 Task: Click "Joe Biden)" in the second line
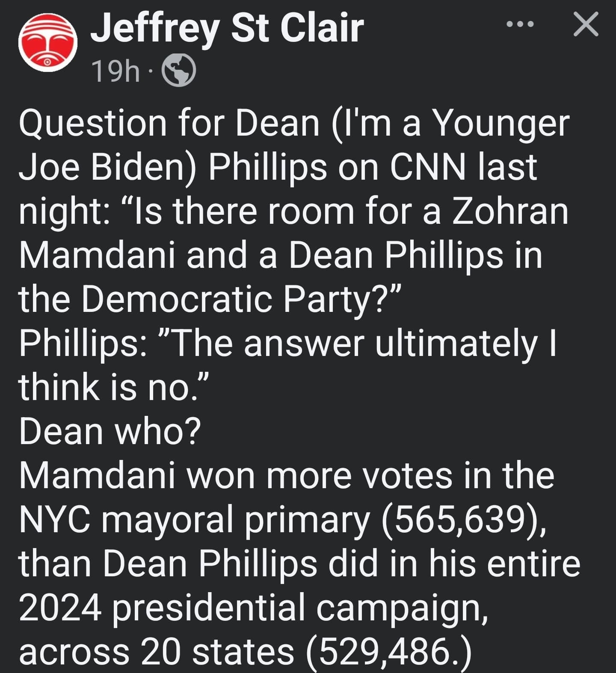coord(107,167)
